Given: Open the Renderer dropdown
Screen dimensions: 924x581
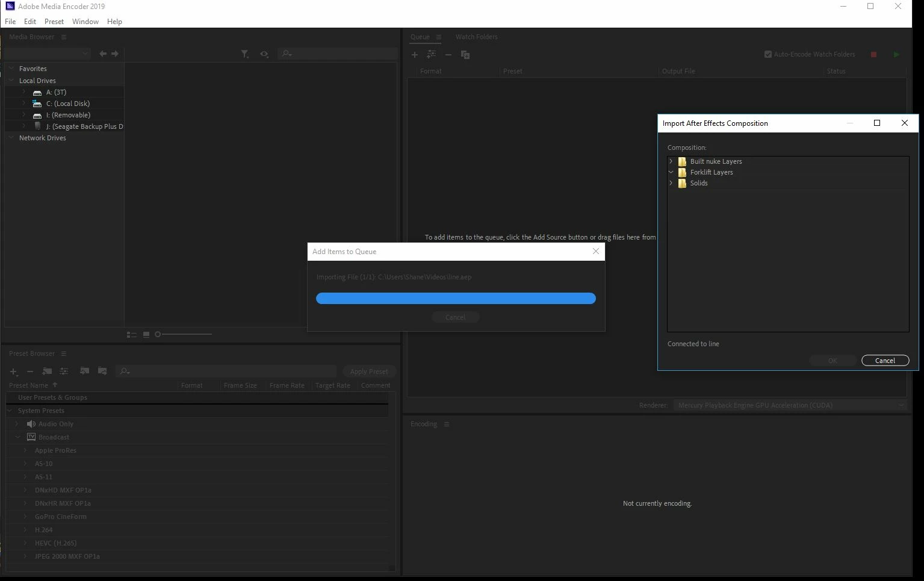Looking at the screenshot, I should 790,405.
